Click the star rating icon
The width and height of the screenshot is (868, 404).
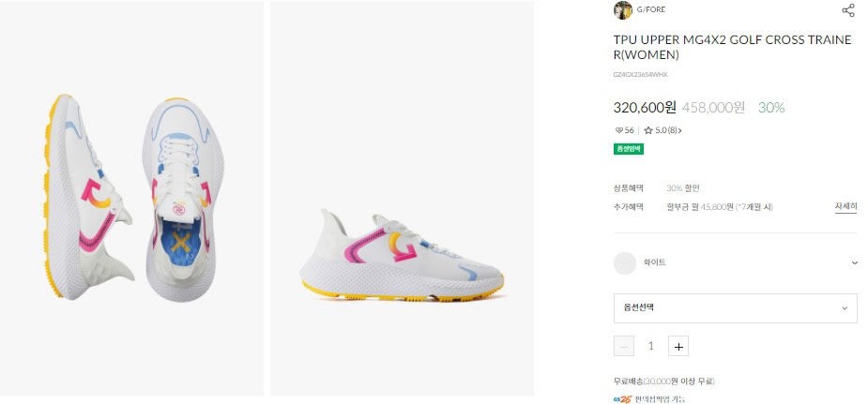click(647, 130)
